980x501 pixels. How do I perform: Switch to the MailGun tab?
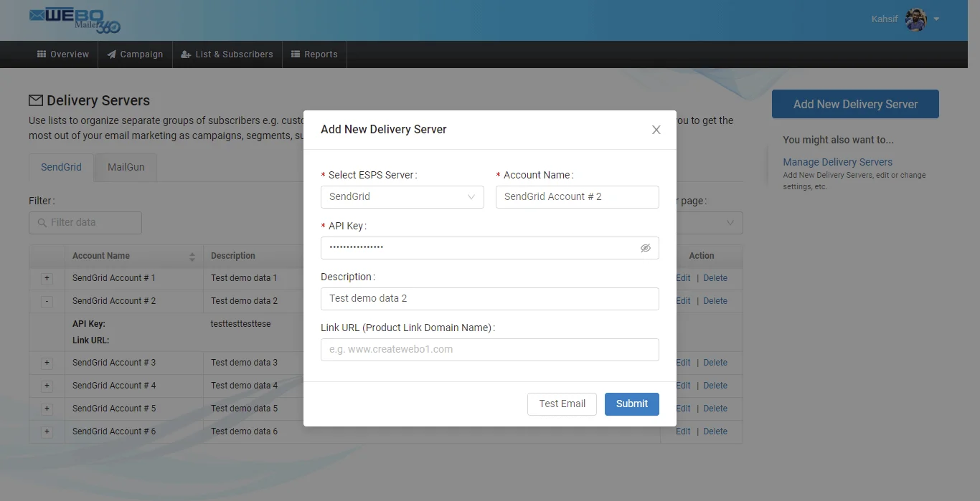click(x=126, y=167)
